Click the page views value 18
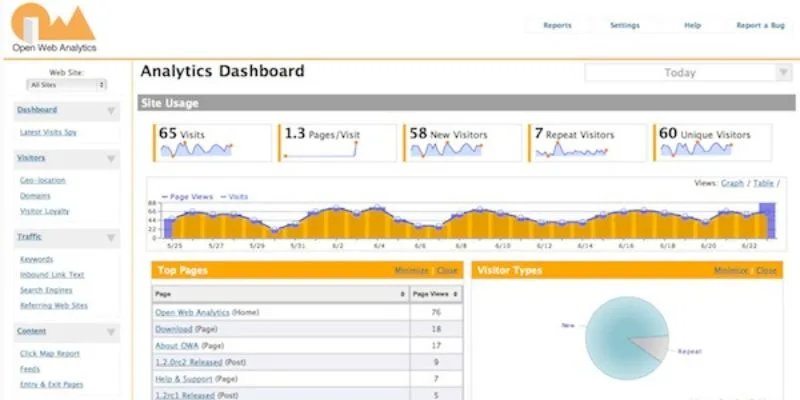The width and height of the screenshot is (800, 400). [436, 329]
